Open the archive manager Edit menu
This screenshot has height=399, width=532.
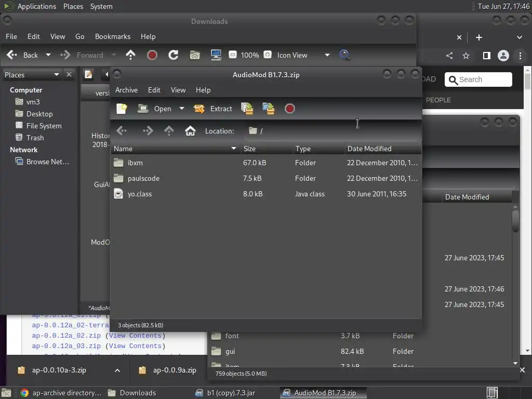point(154,90)
